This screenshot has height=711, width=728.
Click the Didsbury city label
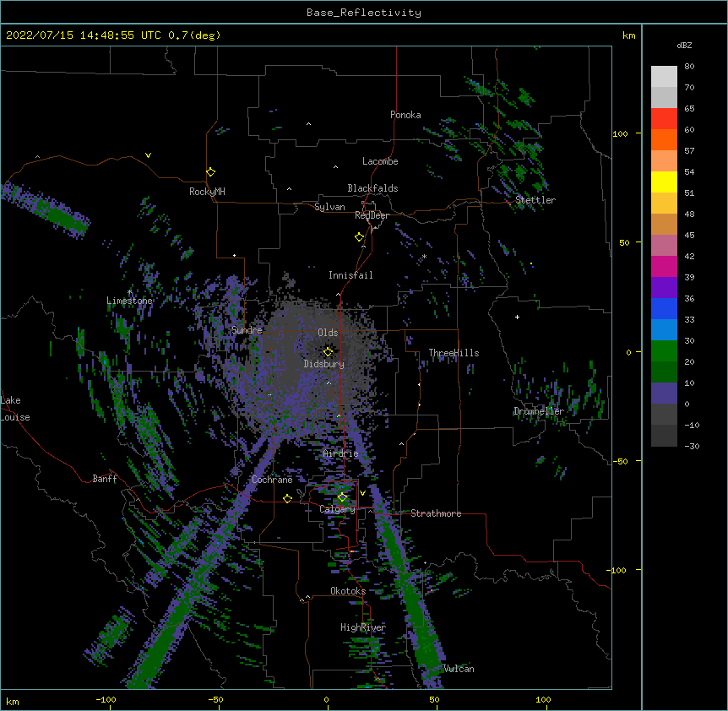click(x=323, y=364)
